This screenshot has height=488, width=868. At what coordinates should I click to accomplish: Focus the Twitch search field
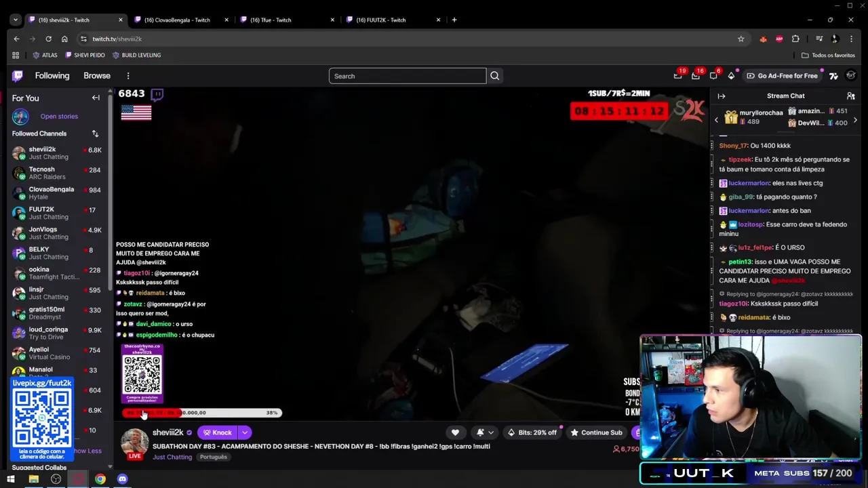pos(408,76)
